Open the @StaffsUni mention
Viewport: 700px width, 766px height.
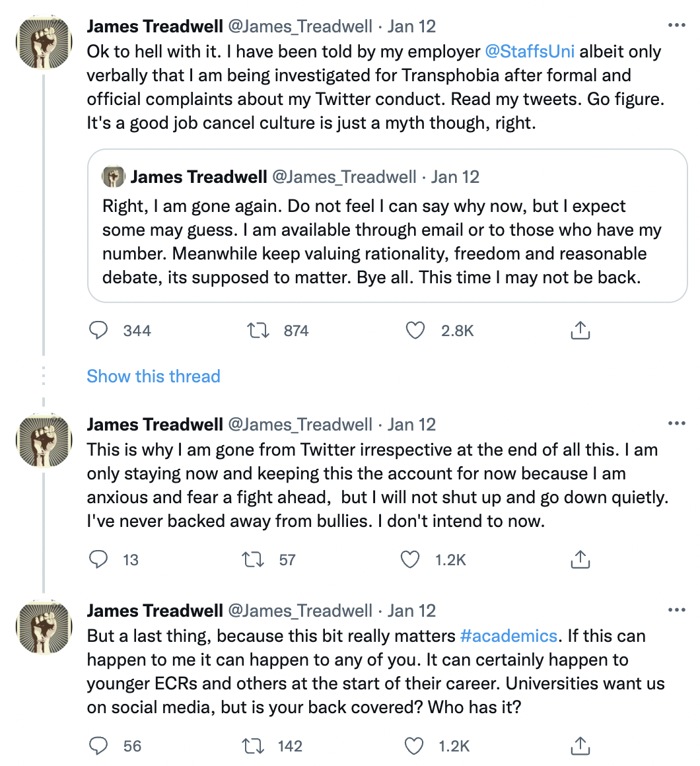pyautogui.click(x=530, y=52)
